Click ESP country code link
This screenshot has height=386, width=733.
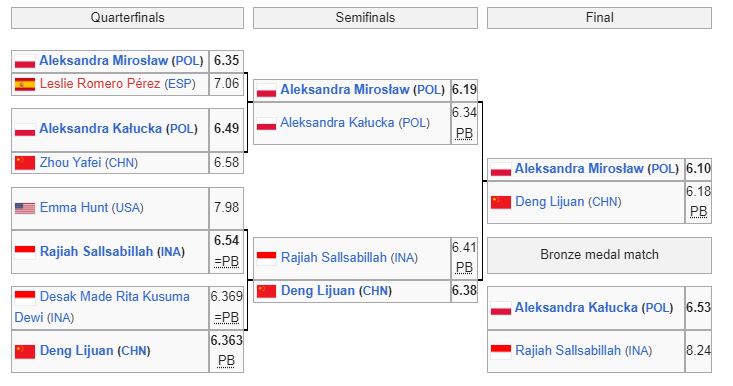[180, 84]
